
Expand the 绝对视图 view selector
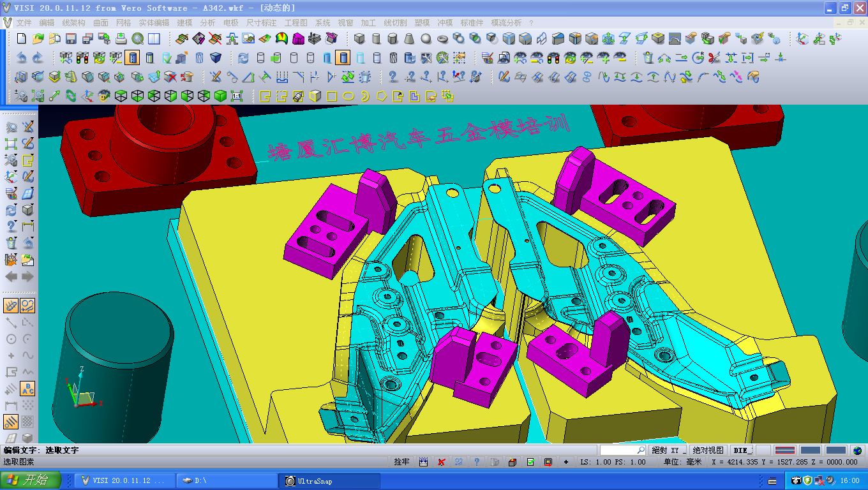tap(708, 450)
